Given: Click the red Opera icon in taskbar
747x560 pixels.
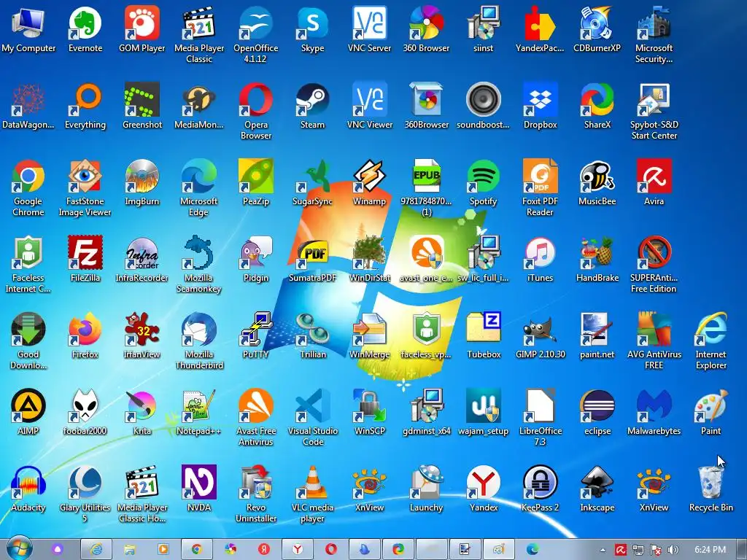Looking at the screenshot, I should (330, 550).
